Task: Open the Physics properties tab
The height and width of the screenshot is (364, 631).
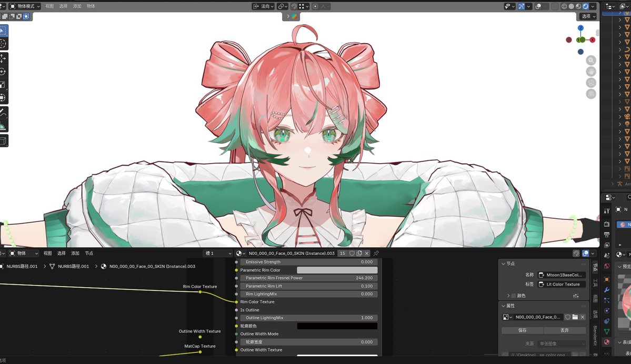Action: click(x=607, y=311)
